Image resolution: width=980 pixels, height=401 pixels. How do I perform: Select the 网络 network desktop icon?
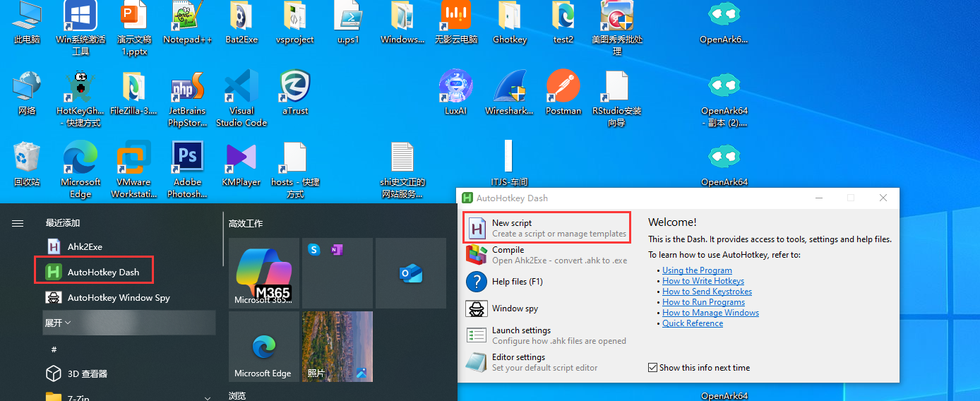point(27,92)
